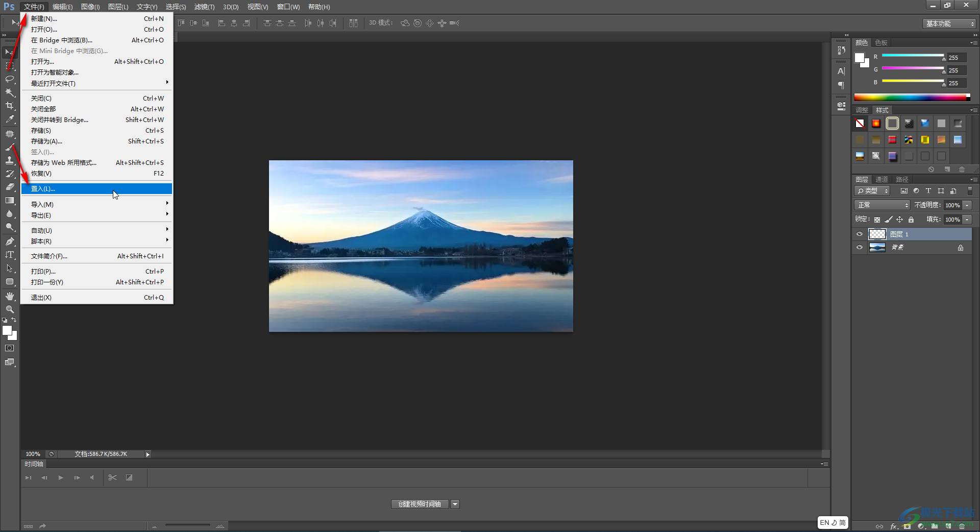Toggle Quick Mask mode
Viewport: 980px width, 532px height.
point(9,348)
